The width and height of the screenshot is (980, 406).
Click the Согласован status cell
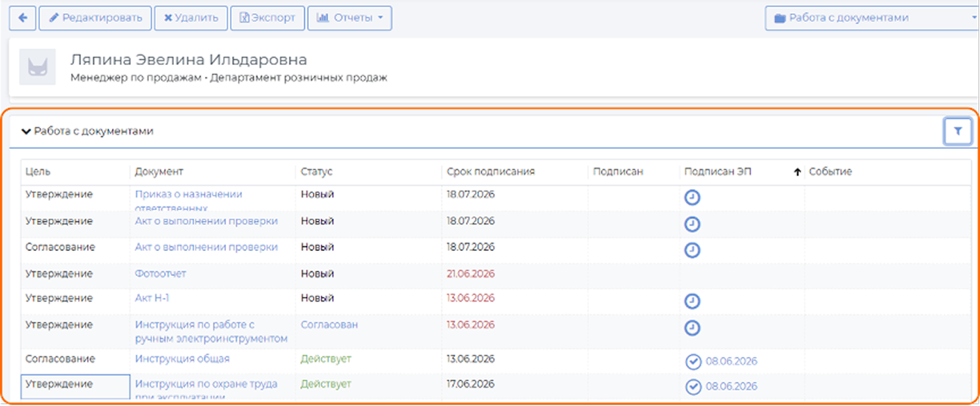click(x=330, y=324)
